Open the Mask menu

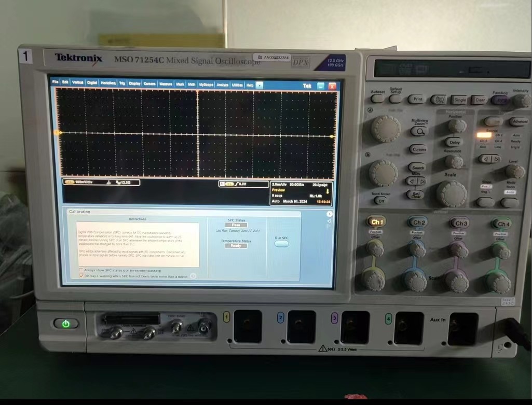click(180, 85)
